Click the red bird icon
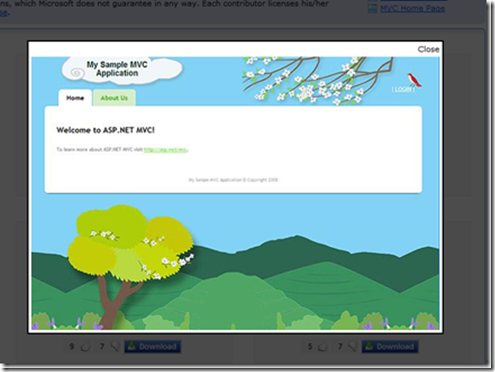495x372 pixels. (x=414, y=80)
